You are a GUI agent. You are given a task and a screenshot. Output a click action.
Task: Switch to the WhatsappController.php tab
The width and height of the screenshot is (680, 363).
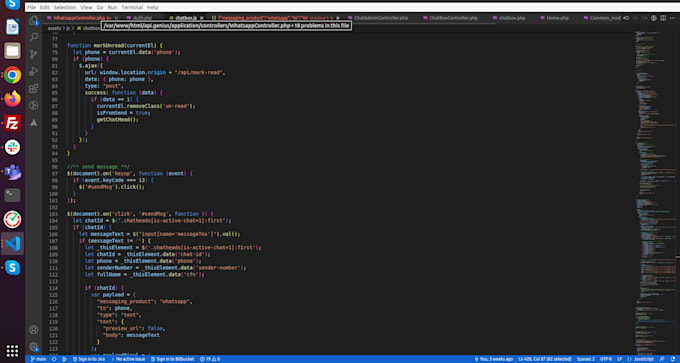tap(78, 18)
